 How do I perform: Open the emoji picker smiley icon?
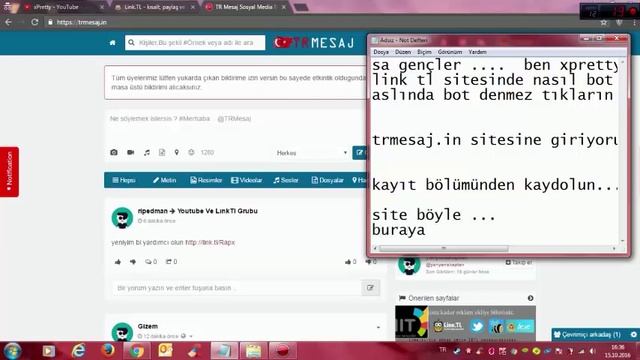pyautogui.click(x=191, y=152)
